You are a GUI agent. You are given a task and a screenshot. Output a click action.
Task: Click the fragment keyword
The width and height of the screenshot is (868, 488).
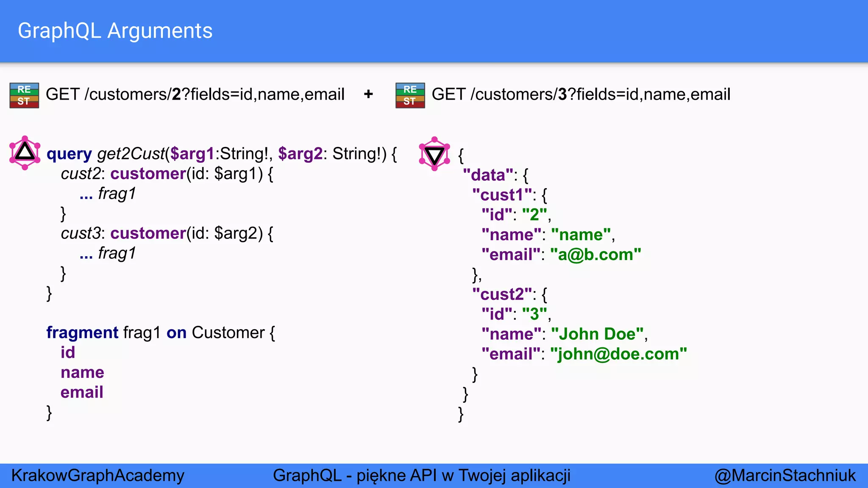[x=82, y=333]
